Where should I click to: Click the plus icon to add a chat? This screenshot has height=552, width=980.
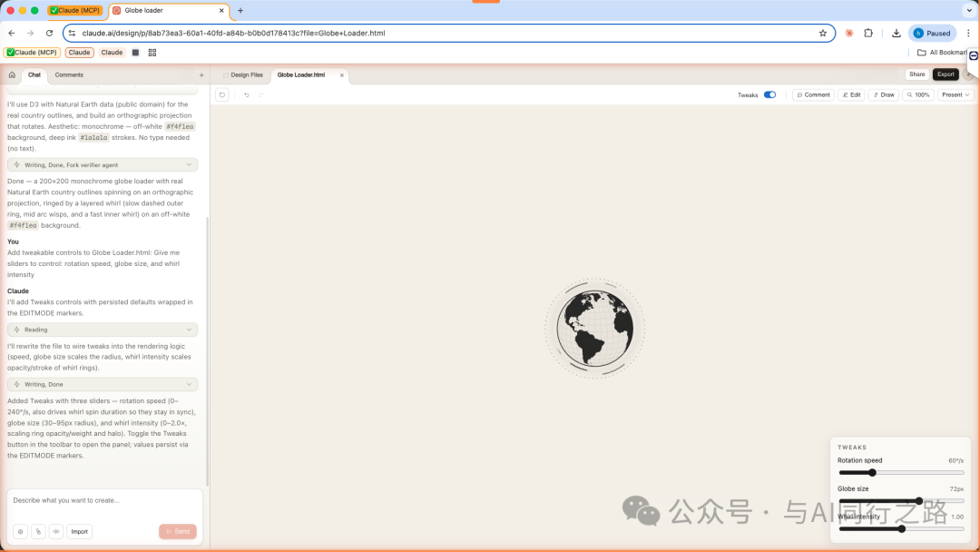[201, 74]
